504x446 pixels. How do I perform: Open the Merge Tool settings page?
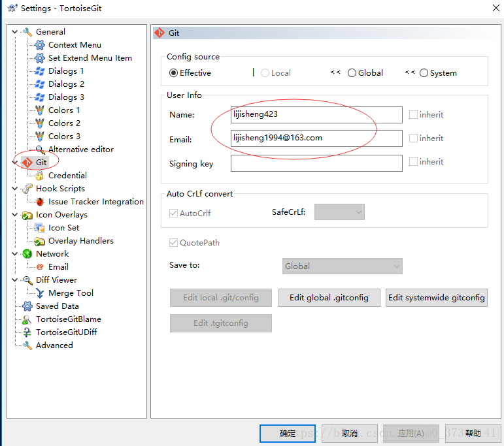click(x=71, y=293)
